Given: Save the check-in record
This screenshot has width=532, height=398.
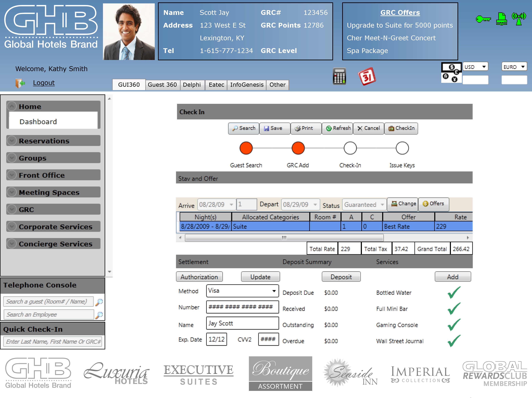Looking at the screenshot, I should (x=275, y=128).
